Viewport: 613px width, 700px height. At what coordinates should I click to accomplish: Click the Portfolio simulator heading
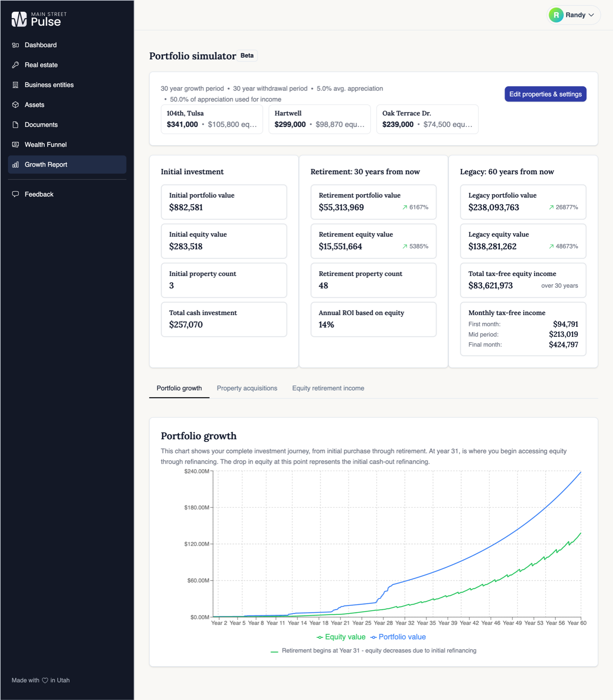click(x=193, y=56)
